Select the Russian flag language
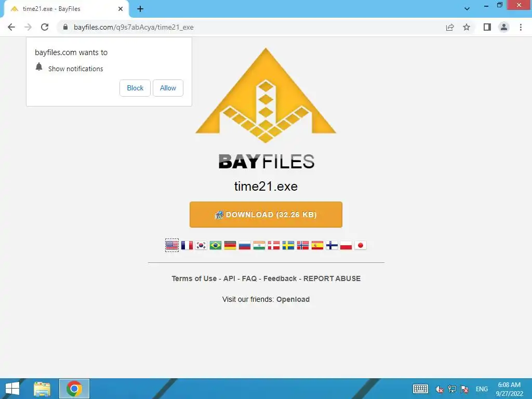Screen dimensions: 532x399 [245, 245]
